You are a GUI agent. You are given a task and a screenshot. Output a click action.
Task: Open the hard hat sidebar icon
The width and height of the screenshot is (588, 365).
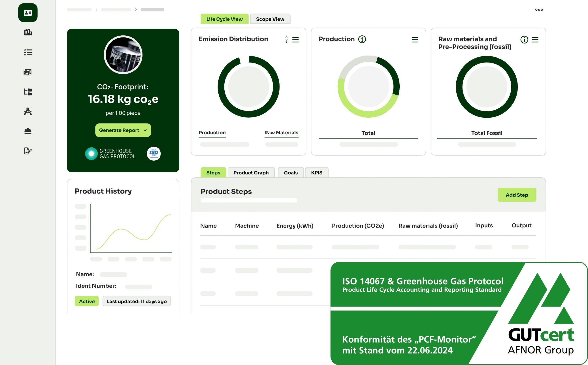28,131
